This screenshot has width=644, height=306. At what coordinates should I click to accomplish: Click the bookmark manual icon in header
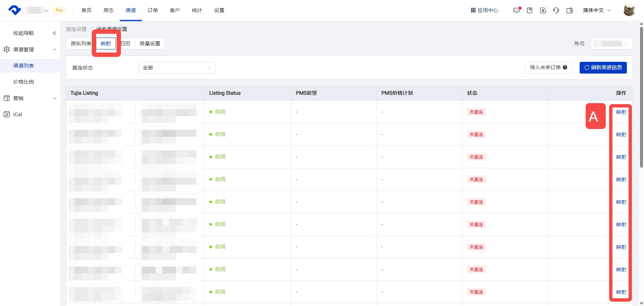530,10
